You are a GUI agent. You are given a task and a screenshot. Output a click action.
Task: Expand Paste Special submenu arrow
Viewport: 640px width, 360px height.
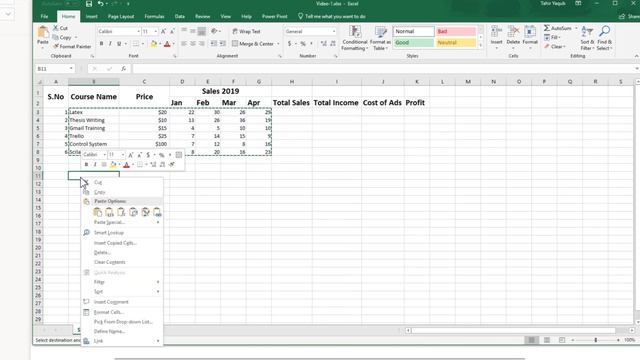(158, 222)
